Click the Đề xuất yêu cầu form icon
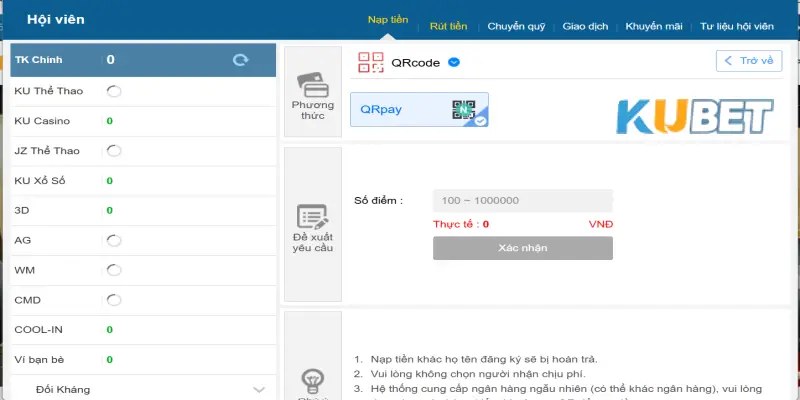800x400 pixels. (x=313, y=217)
